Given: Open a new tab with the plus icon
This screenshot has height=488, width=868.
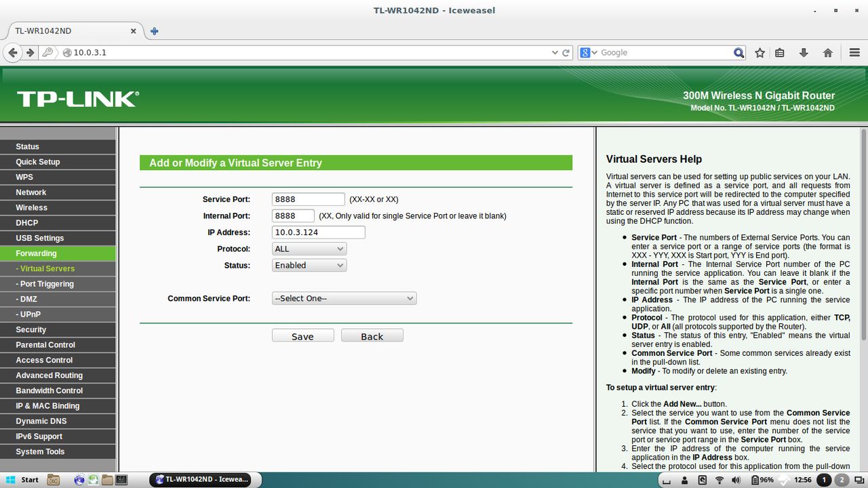Looking at the screenshot, I should [154, 31].
